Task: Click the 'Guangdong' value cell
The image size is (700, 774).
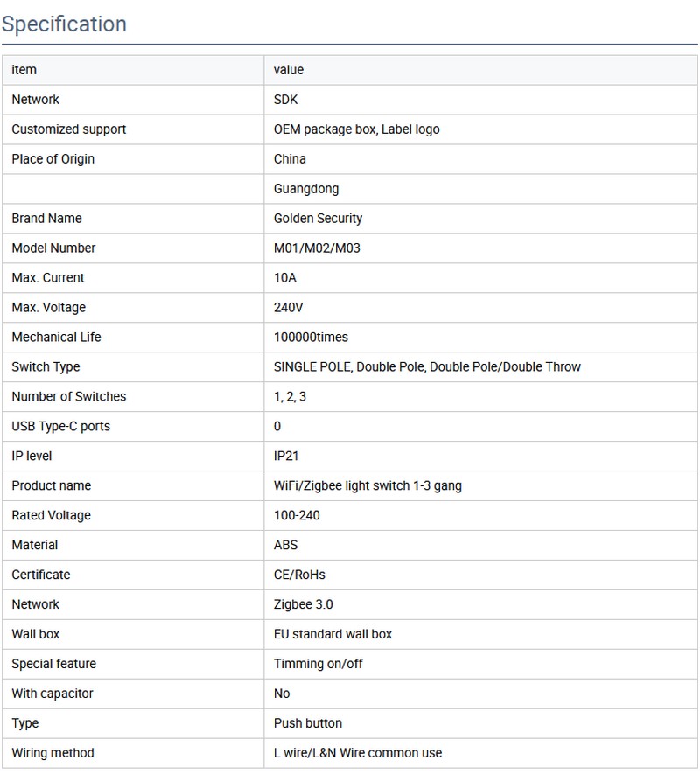Action: [x=306, y=189]
